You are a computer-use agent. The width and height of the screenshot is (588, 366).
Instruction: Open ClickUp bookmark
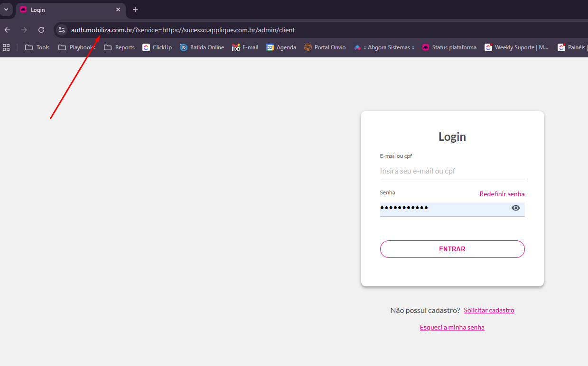(157, 47)
